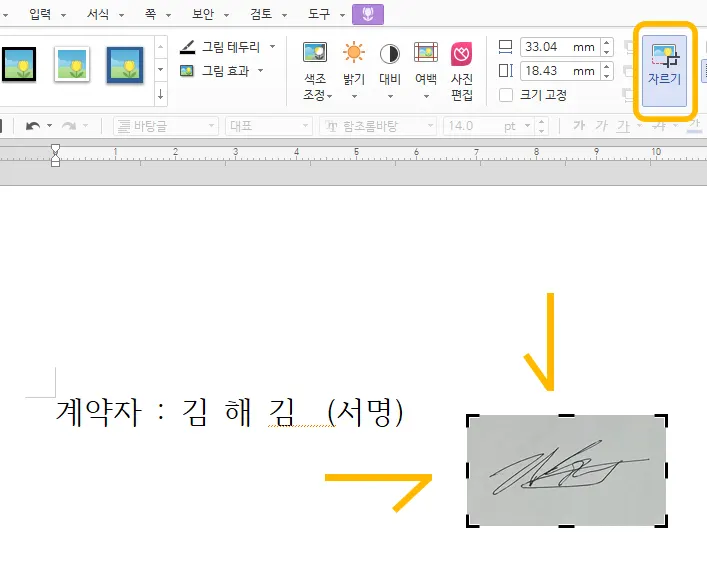Click the width field showing 33.04 mm

tap(560, 47)
